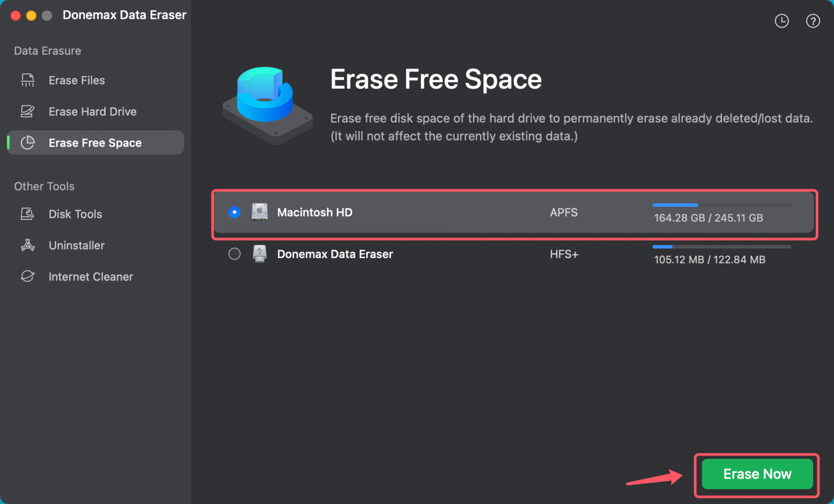Click the Erase Free Space pie icon
This screenshot has width=834, height=504.
pyautogui.click(x=28, y=142)
